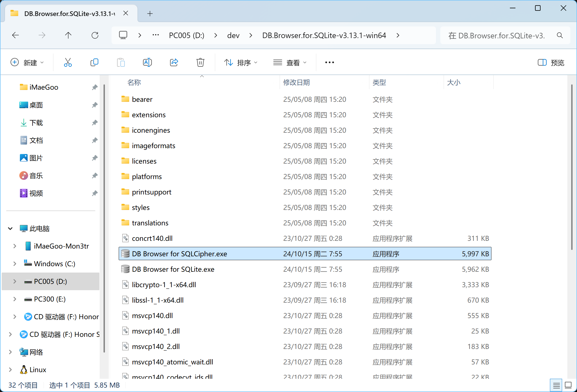This screenshot has height=392, width=577.
Task: Switch to details view in status bar
Action: click(x=556, y=385)
